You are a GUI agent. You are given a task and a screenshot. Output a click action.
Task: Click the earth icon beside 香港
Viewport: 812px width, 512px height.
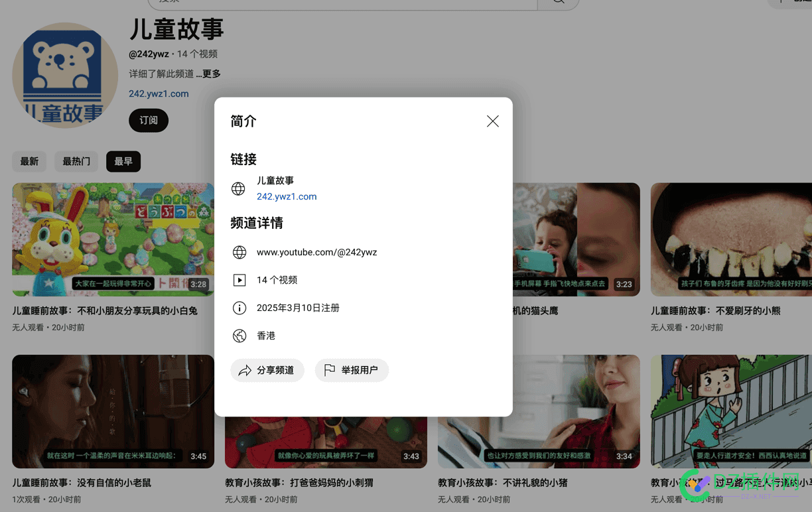click(239, 336)
